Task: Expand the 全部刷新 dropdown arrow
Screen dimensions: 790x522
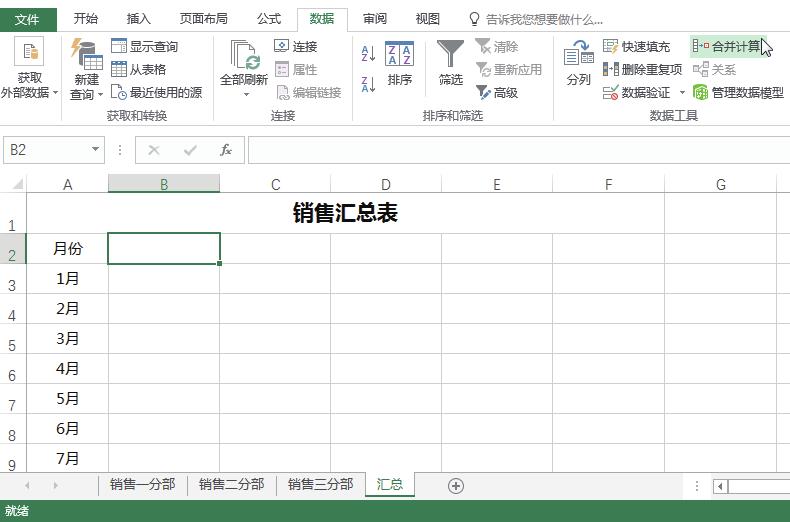Action: pyautogui.click(x=246, y=94)
